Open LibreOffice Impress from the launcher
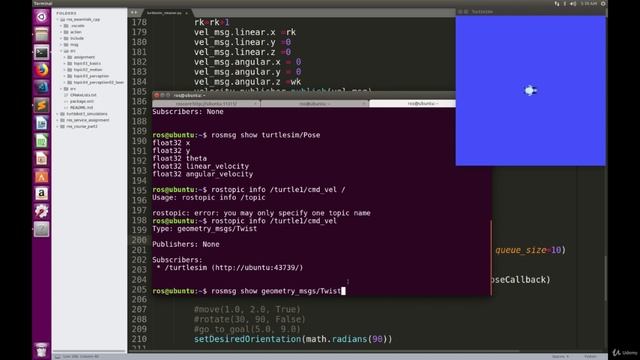Viewport: 640px width, 360px height. (41, 158)
